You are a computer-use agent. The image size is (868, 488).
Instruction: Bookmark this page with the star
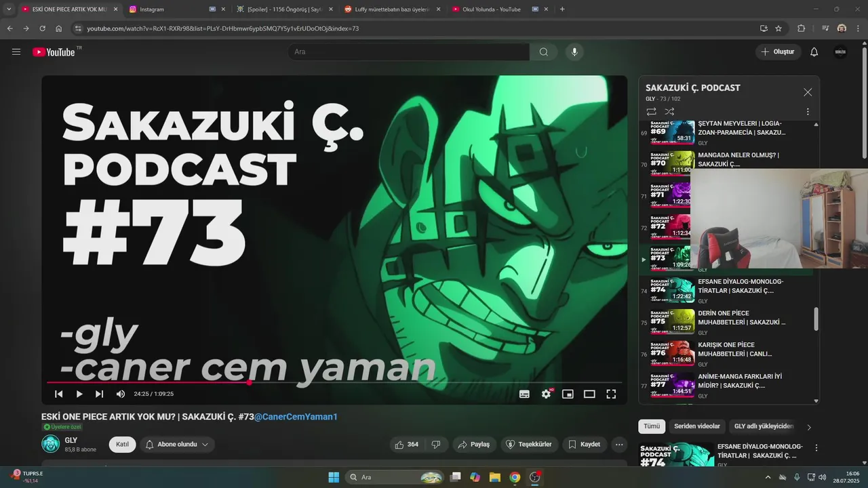(778, 28)
